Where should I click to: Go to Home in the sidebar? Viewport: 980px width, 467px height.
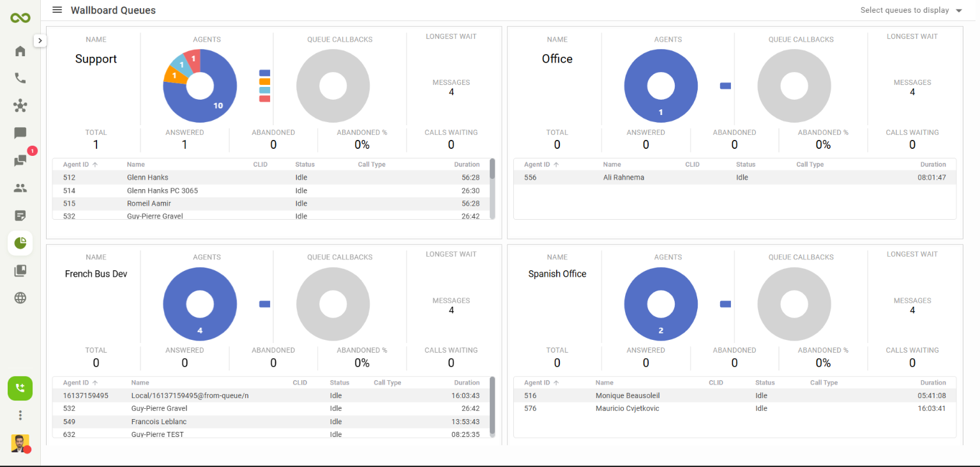coord(20,51)
